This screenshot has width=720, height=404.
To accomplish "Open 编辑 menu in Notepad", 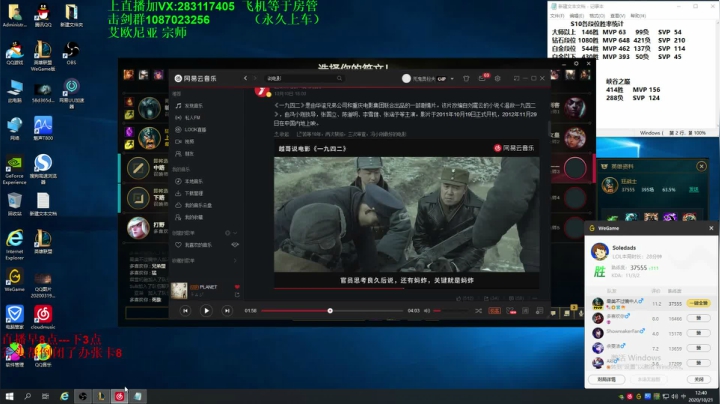I will (x=576, y=16).
